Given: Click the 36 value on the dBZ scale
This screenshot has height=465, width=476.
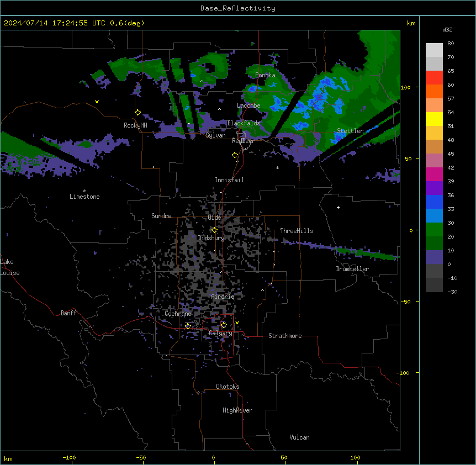Looking at the screenshot, I should click(451, 195).
